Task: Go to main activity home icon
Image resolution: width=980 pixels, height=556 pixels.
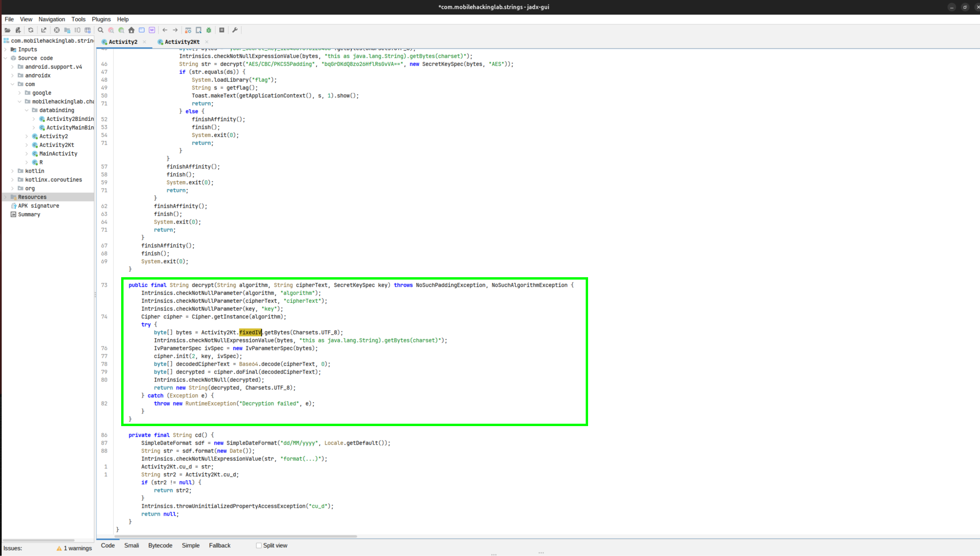Action: pos(131,30)
